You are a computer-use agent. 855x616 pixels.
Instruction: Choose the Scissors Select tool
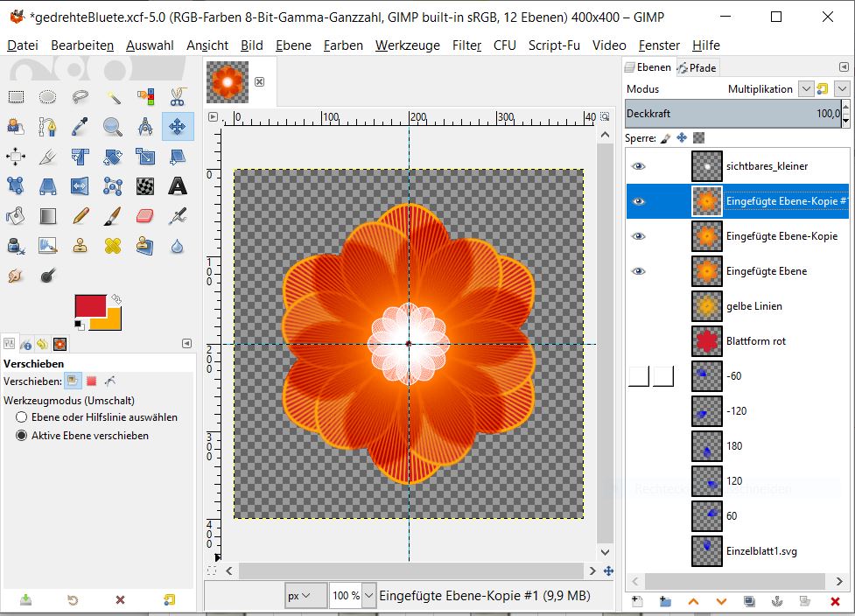[178, 97]
